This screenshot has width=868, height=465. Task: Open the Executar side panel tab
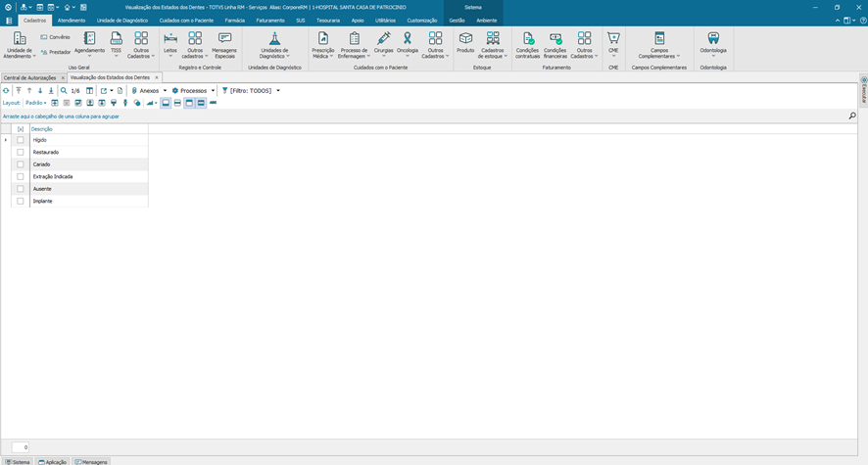[863, 90]
